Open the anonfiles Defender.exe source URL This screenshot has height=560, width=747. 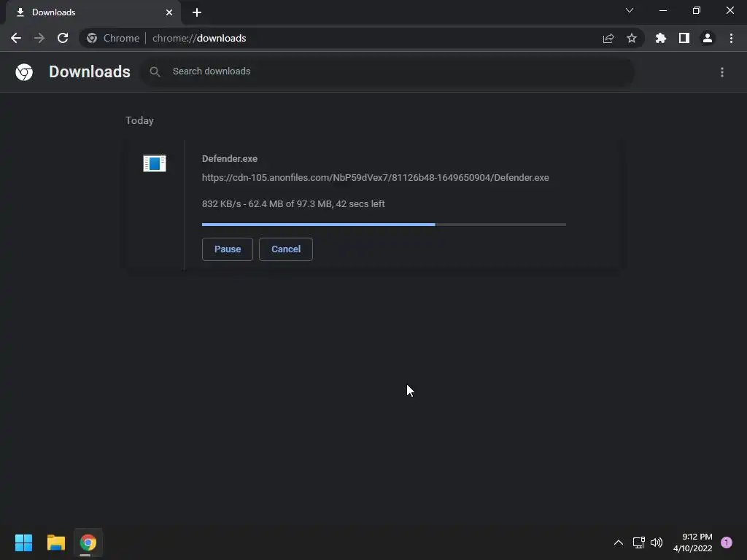[376, 178]
